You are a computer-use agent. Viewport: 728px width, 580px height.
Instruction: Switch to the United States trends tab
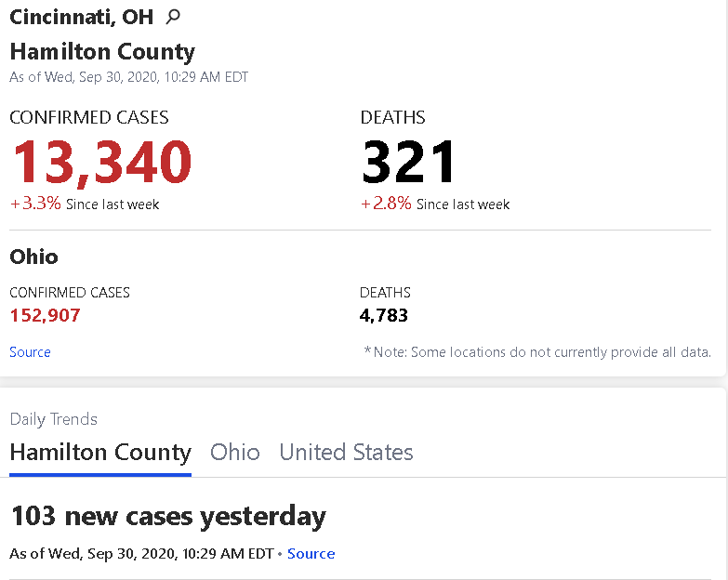(x=346, y=452)
